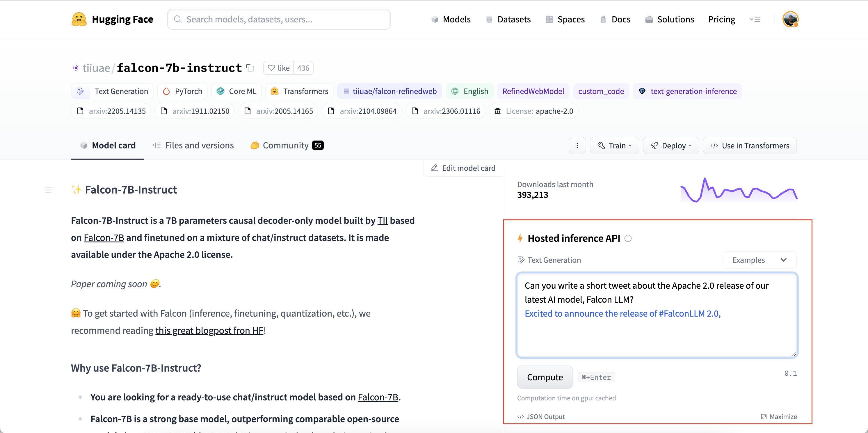Expand the Examples dropdown in inference API

coord(759,260)
